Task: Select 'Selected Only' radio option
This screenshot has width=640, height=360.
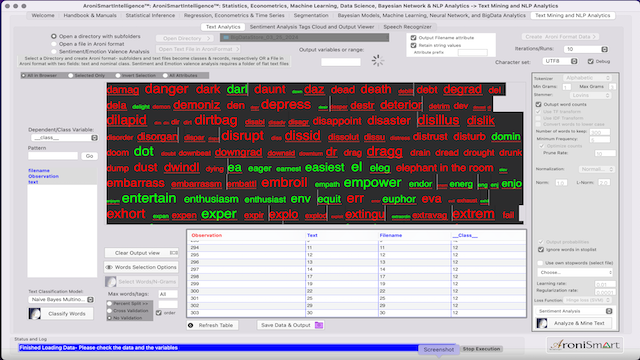Action: [x=71, y=76]
